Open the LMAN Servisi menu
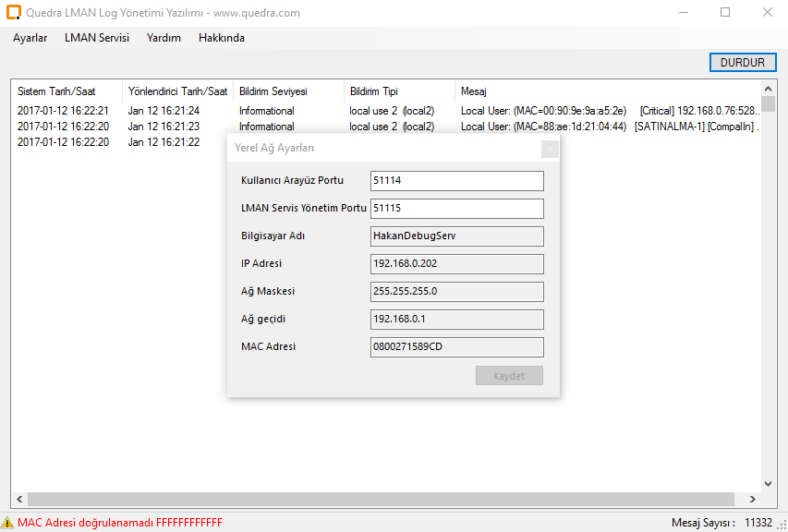The width and height of the screenshot is (788, 532). [97, 38]
